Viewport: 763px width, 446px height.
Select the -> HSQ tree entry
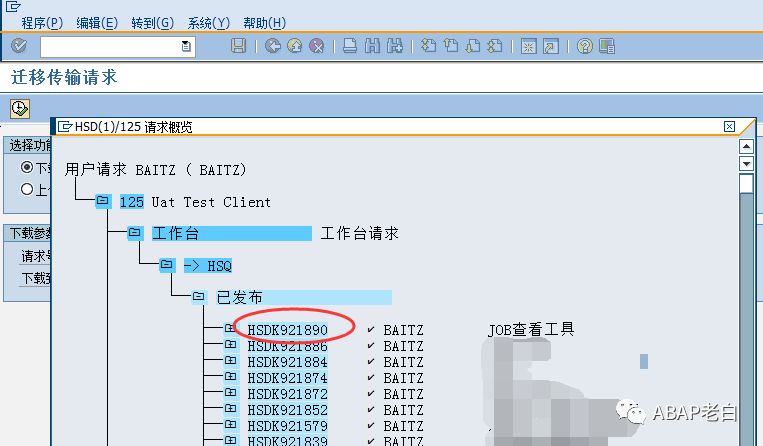[x=208, y=266]
